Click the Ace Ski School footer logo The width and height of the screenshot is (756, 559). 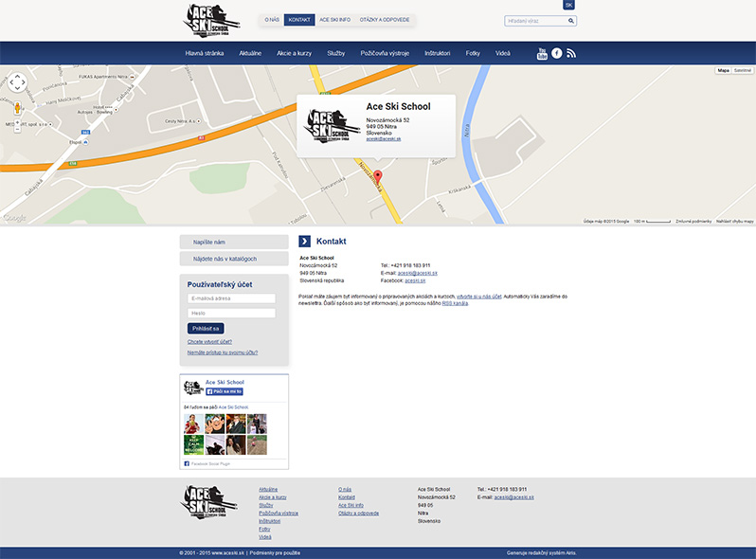click(x=208, y=502)
